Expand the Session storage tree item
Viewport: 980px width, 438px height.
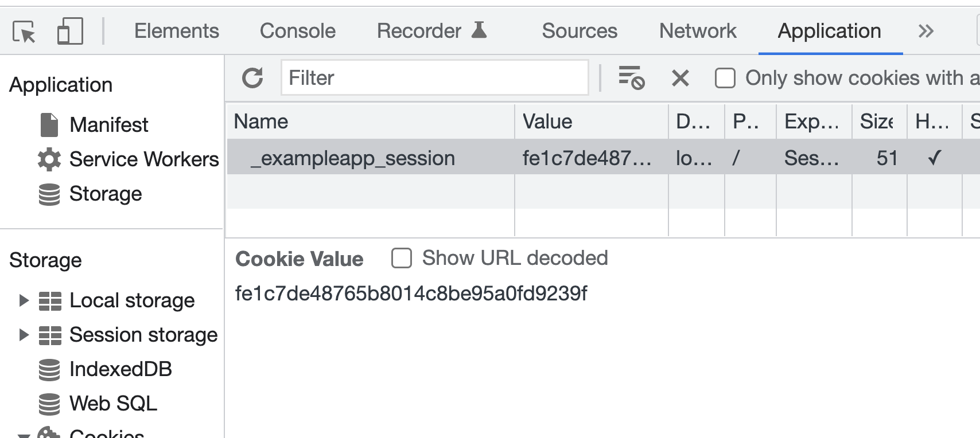click(24, 335)
